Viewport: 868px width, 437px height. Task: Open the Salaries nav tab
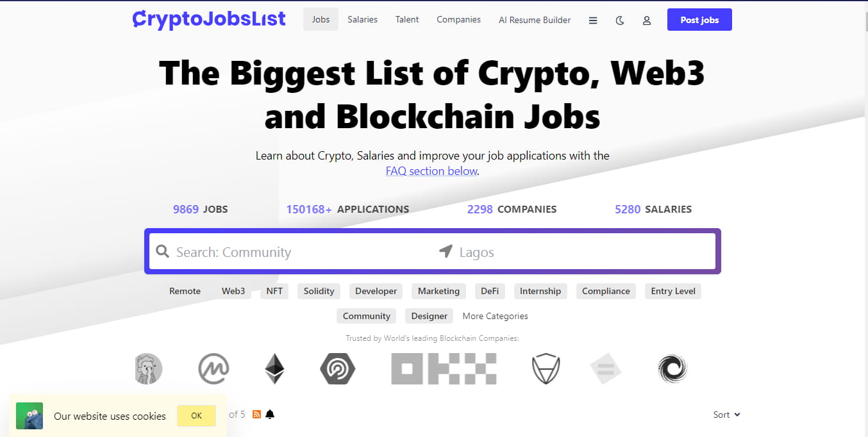(362, 20)
